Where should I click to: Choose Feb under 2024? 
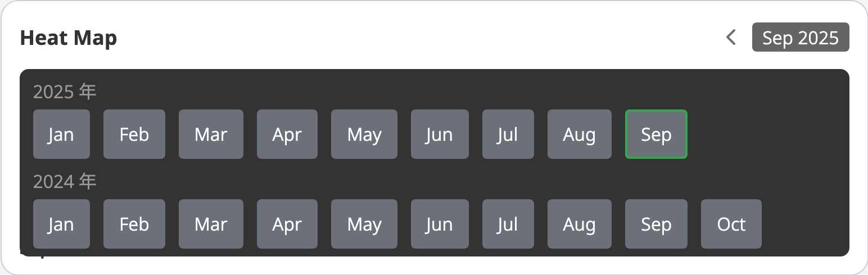click(x=134, y=224)
